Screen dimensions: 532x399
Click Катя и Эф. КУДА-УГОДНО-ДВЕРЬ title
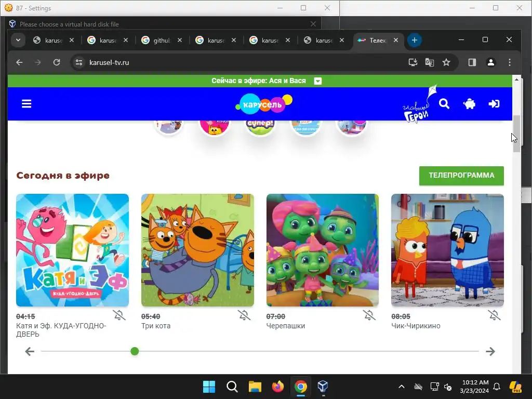pos(61,330)
